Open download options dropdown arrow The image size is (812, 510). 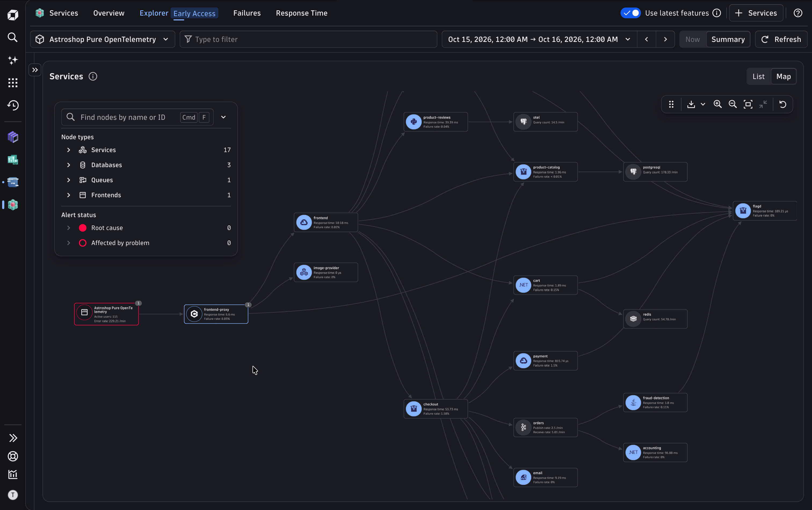coord(703,104)
